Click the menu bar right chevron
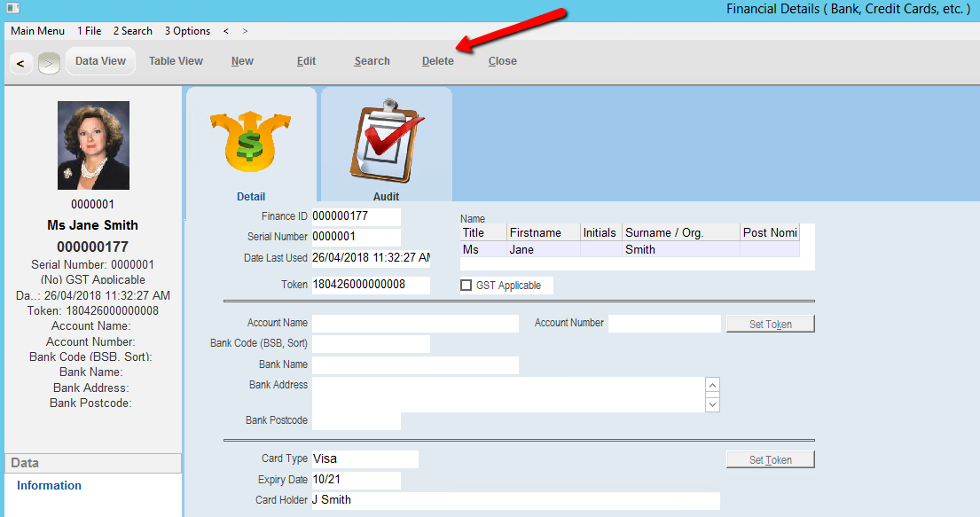The width and height of the screenshot is (980, 517). [x=245, y=31]
